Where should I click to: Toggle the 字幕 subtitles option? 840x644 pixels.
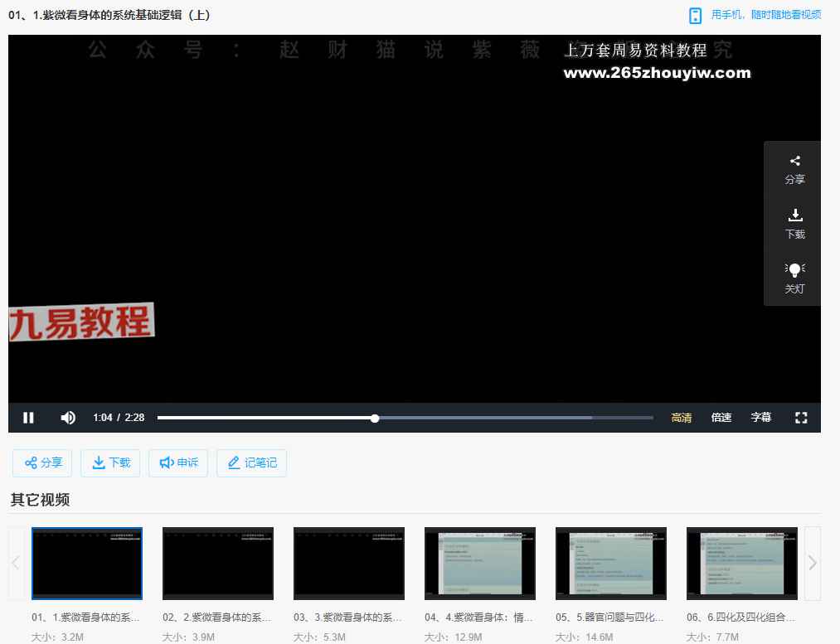pyautogui.click(x=760, y=418)
